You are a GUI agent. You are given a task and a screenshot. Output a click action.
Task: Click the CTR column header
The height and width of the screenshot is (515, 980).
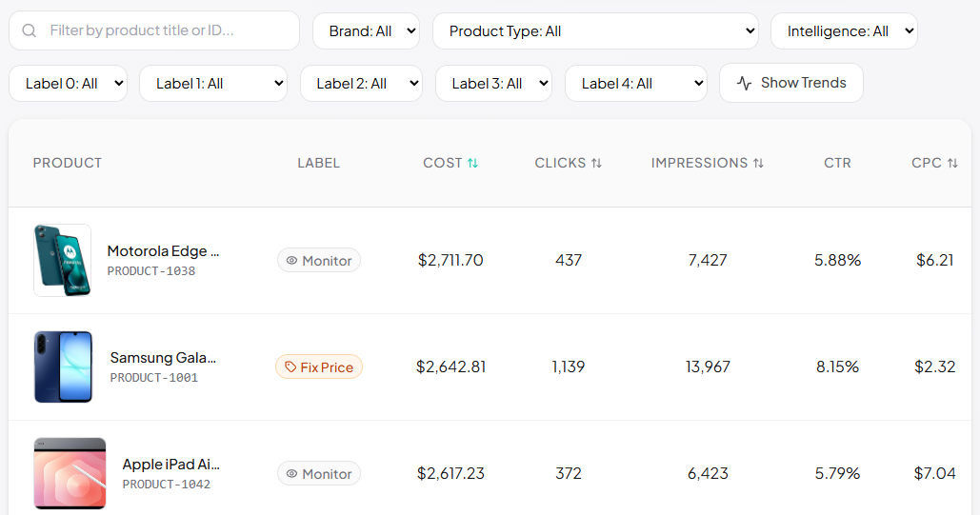click(837, 163)
